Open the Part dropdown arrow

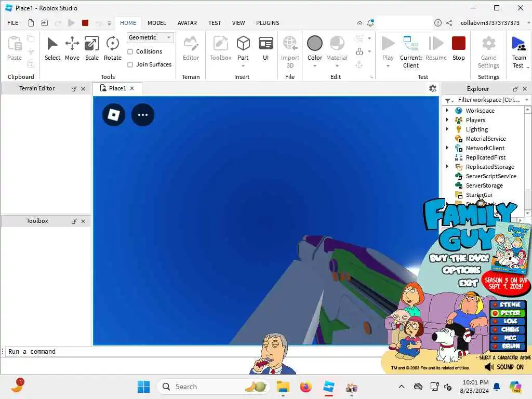coord(243,66)
